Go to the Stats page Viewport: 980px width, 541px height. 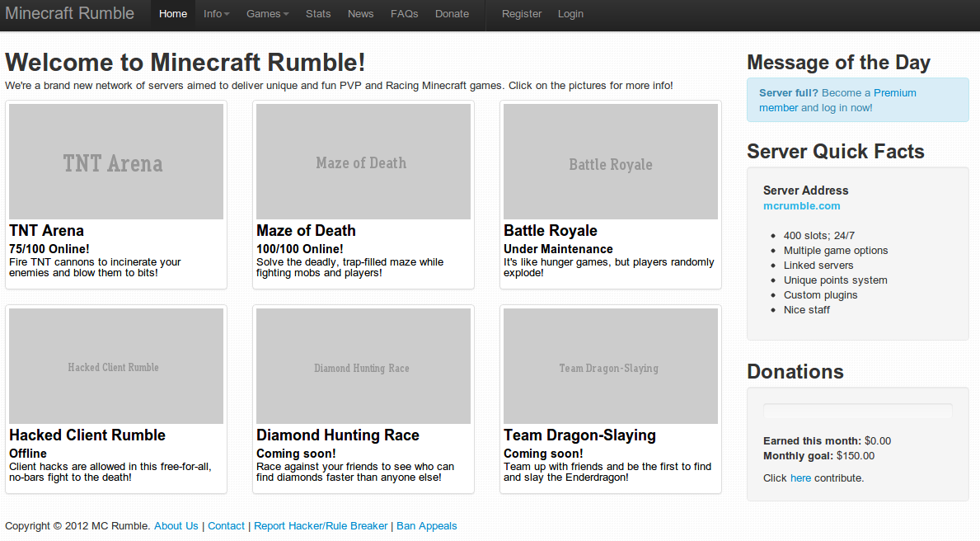(x=318, y=14)
